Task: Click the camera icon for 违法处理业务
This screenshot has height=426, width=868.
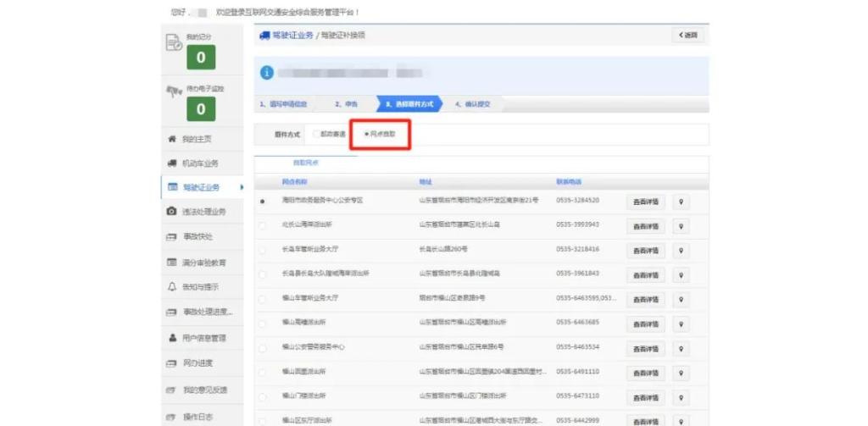Action: 172,211
